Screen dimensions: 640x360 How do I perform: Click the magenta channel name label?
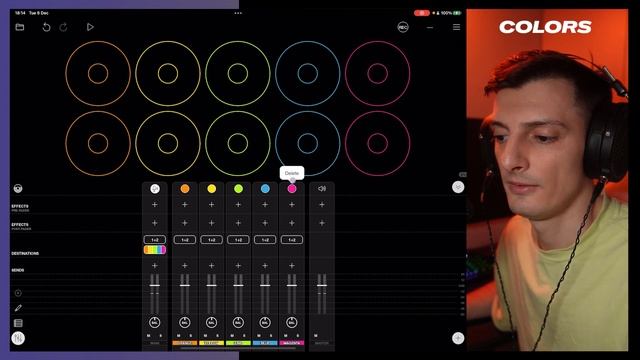click(292, 343)
